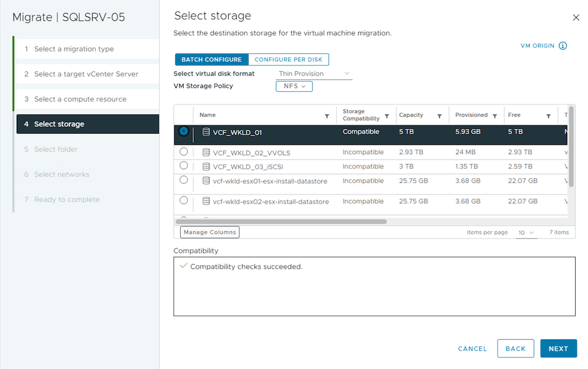The height and width of the screenshot is (369, 588).
Task: Select the VCF_WKLD_03_iSCSI radio button
Action: click(184, 166)
